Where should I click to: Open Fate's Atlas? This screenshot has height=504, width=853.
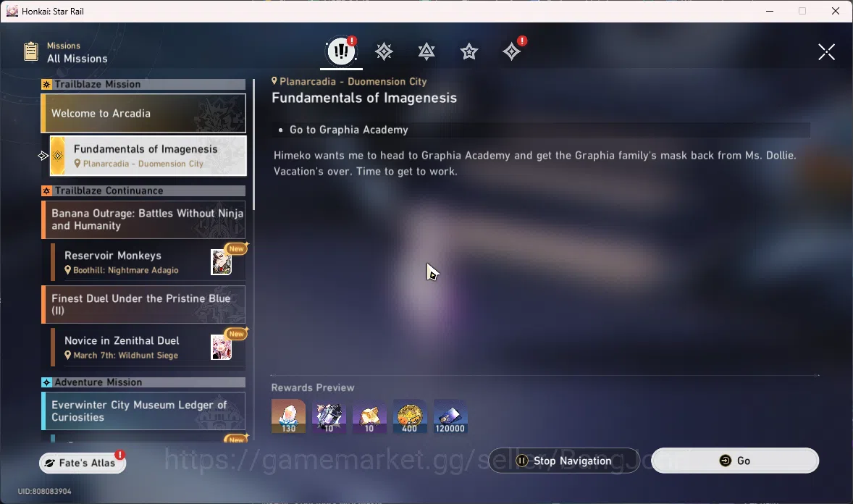click(x=83, y=463)
